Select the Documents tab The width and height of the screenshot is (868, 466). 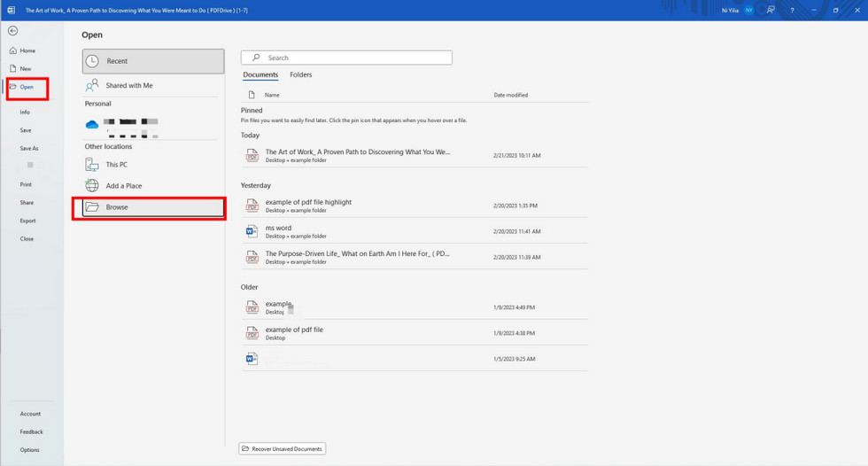(260, 75)
